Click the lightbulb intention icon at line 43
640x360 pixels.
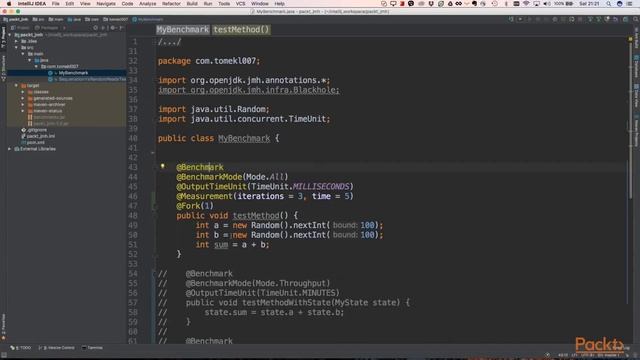point(162,166)
